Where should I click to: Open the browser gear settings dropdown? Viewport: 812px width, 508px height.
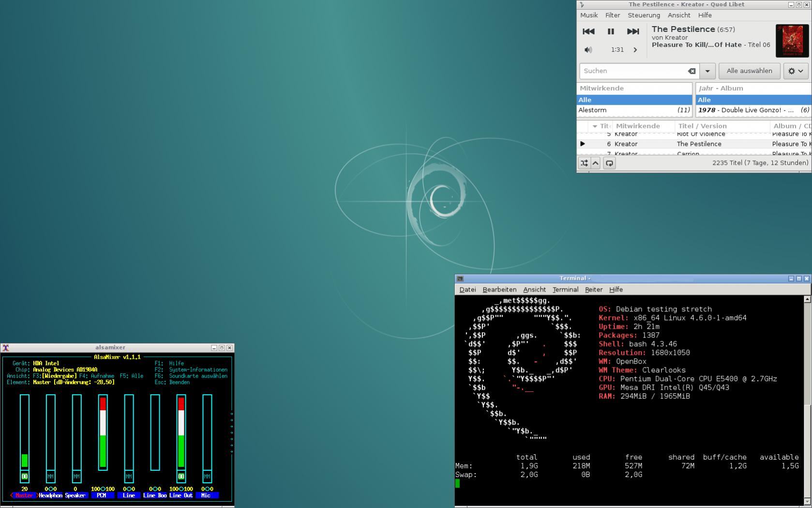[796, 71]
